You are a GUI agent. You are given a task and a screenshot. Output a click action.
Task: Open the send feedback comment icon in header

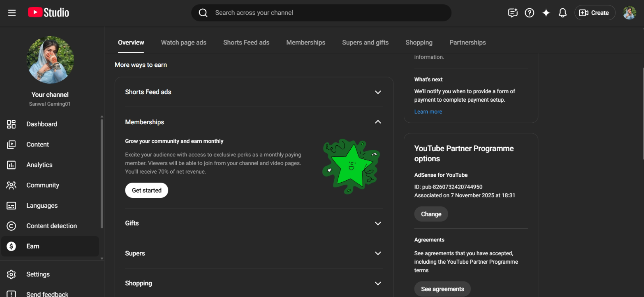coord(513,13)
